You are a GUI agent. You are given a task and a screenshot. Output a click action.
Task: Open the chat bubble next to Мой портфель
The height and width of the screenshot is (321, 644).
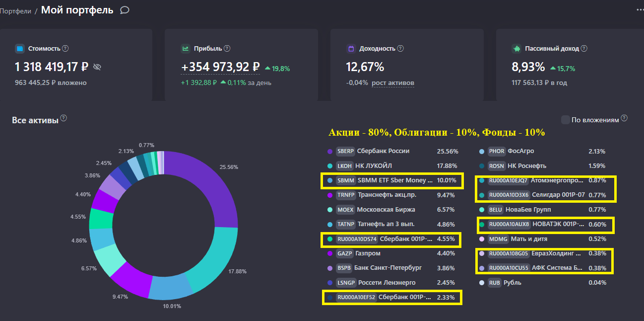point(124,9)
